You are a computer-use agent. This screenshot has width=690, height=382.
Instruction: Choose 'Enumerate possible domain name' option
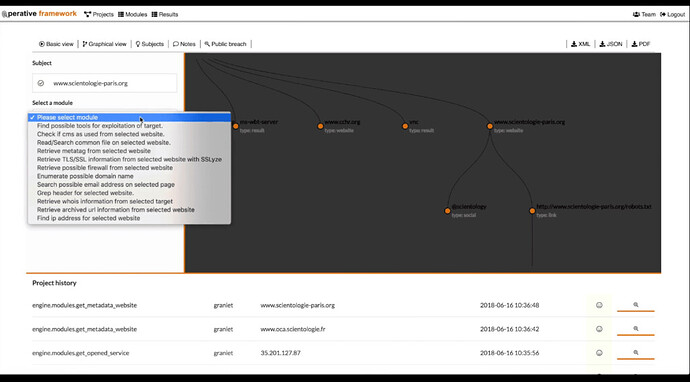(129, 176)
